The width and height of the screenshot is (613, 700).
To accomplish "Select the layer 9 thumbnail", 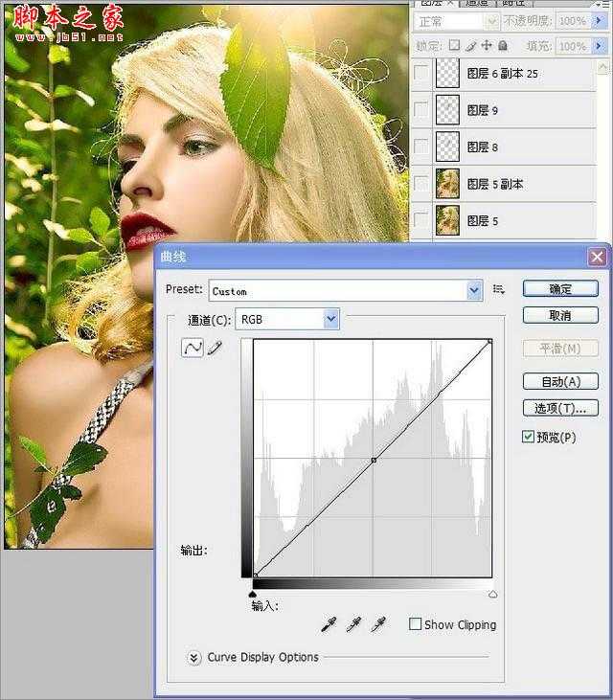I will point(447,109).
